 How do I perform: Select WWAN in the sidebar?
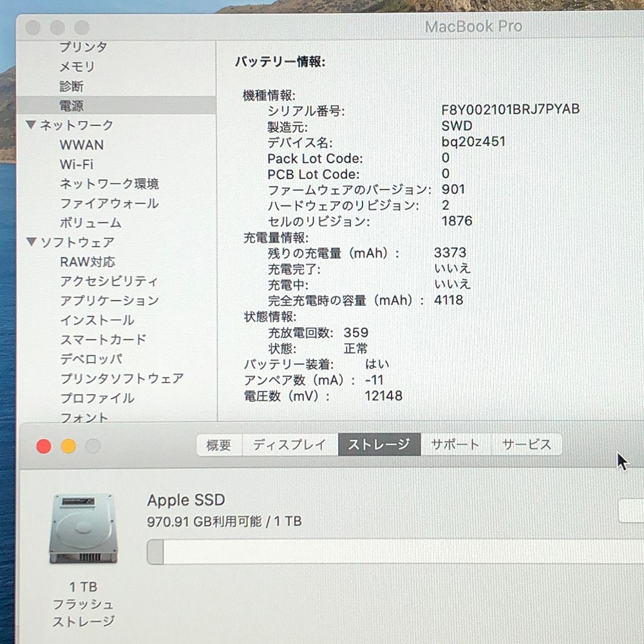[x=82, y=144]
